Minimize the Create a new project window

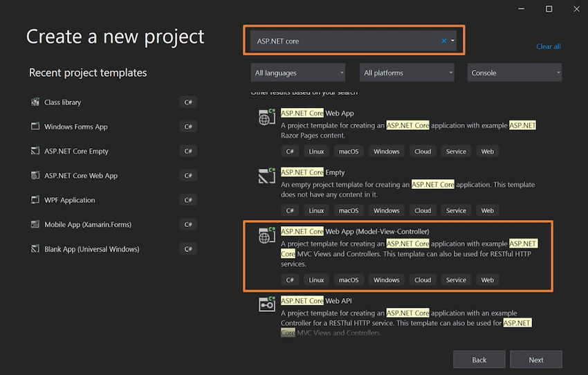522,9
